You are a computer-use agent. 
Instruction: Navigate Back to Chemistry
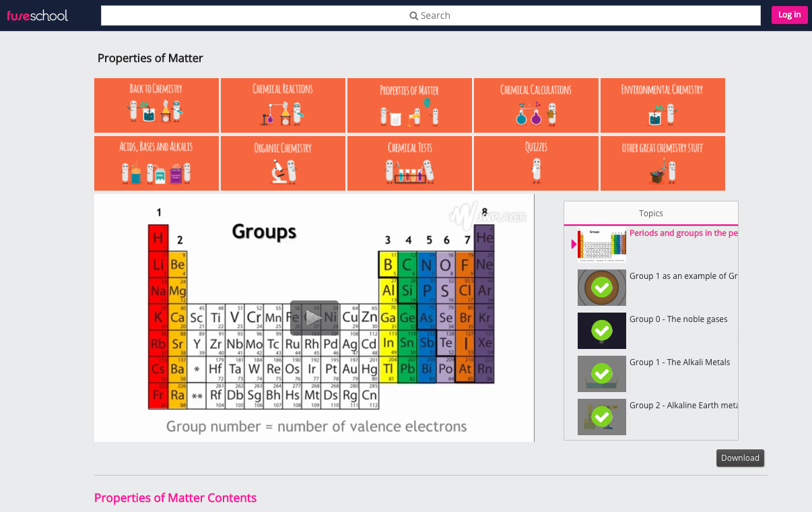[156, 105]
